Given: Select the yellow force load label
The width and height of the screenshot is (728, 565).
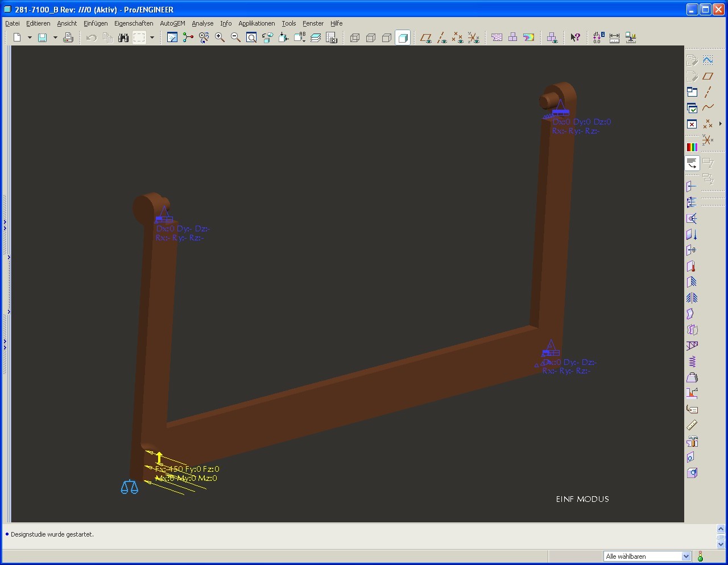Looking at the screenshot, I should 187,473.
